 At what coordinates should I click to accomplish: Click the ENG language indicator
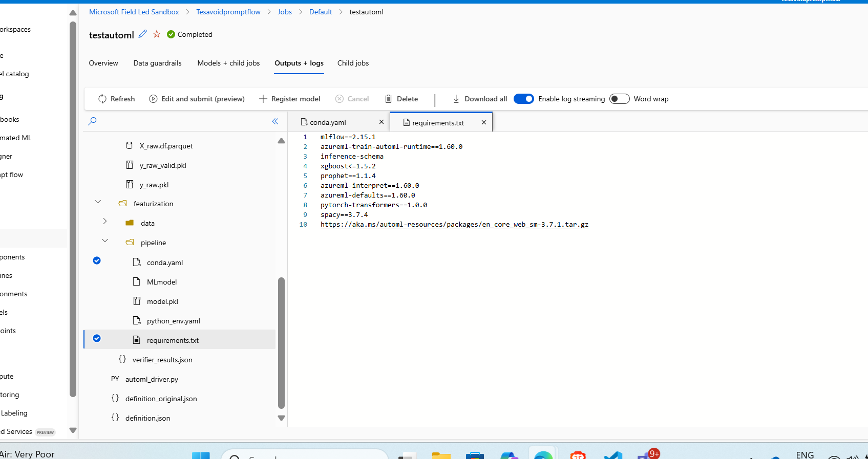tap(805, 455)
